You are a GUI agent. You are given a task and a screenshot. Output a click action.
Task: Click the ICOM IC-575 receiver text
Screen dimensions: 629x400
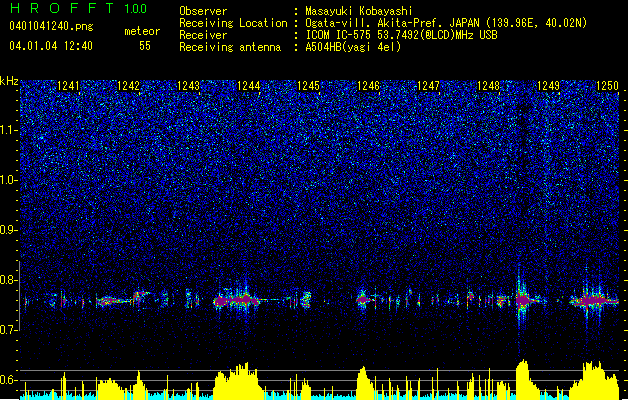point(401,35)
